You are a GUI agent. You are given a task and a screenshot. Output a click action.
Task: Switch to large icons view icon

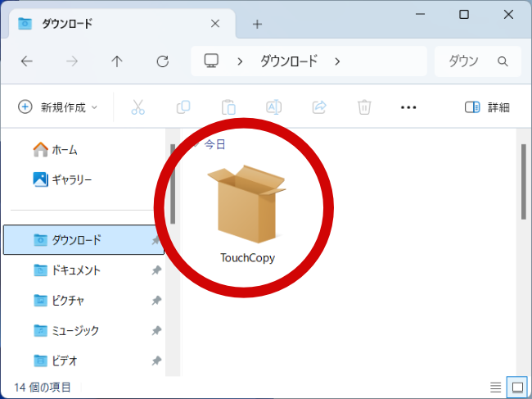[x=517, y=387]
